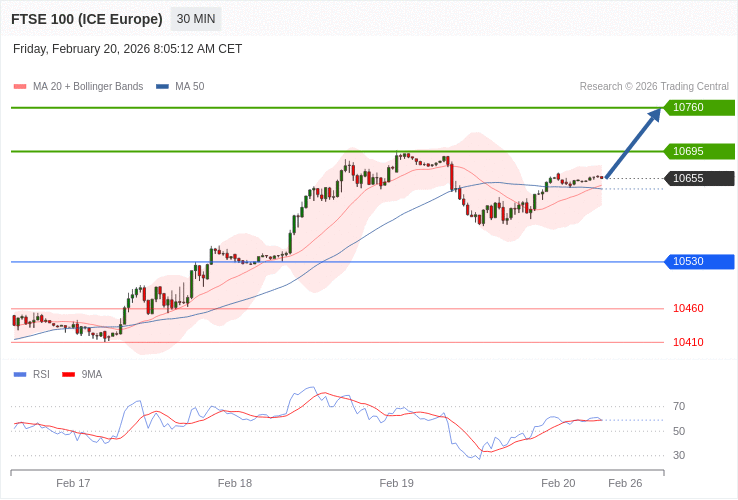The width and height of the screenshot is (738, 500).
Task: Select the Feb 17 date marker
Action: coord(73,484)
